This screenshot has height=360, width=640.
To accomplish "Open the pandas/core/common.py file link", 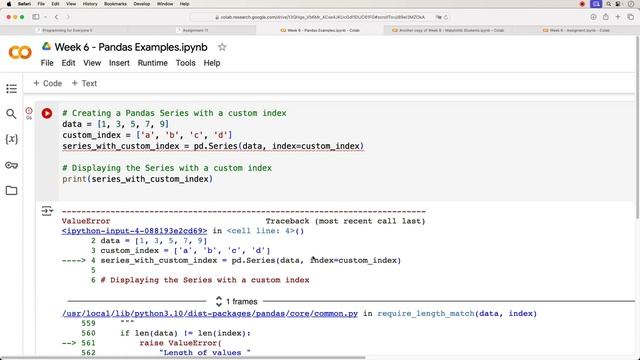I will pyautogui.click(x=210, y=313).
